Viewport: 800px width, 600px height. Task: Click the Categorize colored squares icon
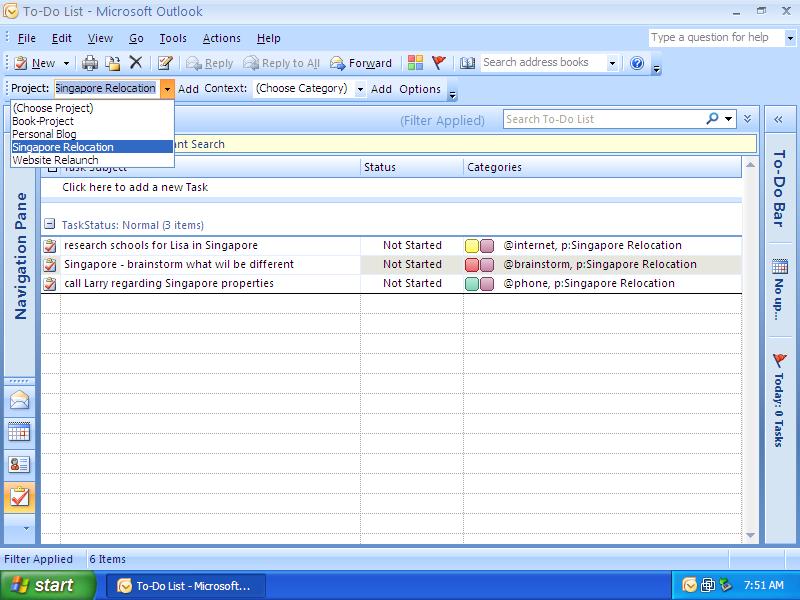415,63
